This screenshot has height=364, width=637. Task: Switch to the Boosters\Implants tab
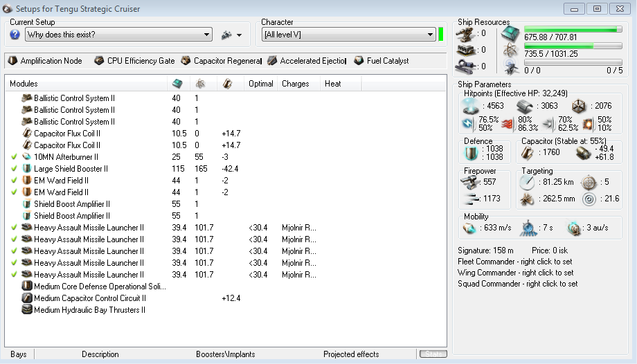pos(226,354)
